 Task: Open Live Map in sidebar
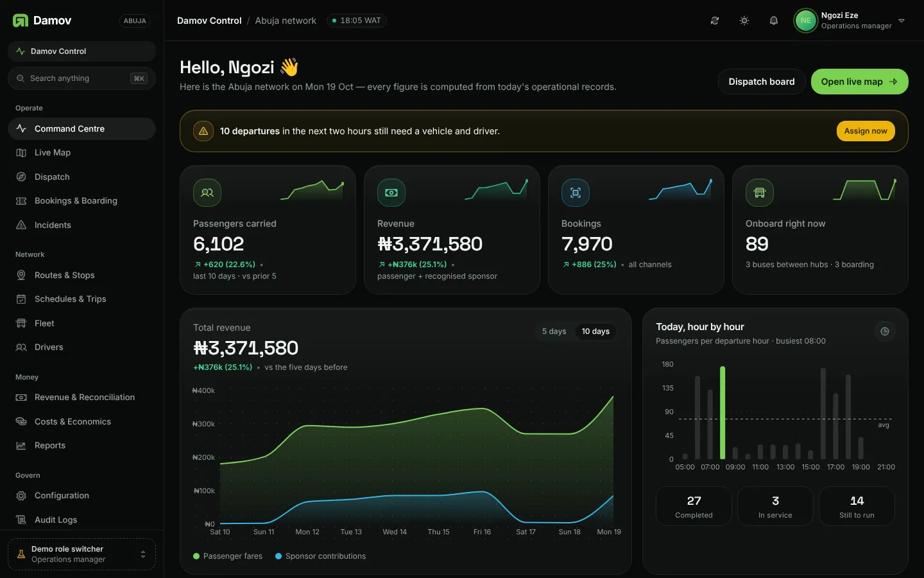point(81,153)
